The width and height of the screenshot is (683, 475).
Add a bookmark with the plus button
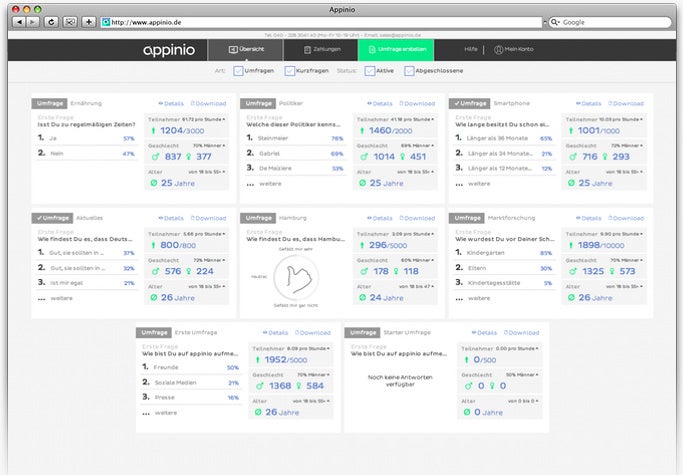[88, 22]
